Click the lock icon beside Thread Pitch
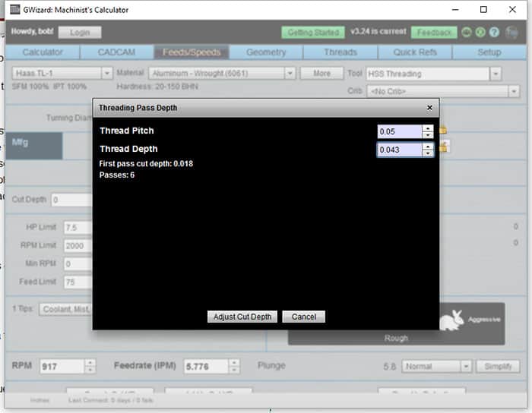Screen dimensions: 532x413 tap(443, 130)
